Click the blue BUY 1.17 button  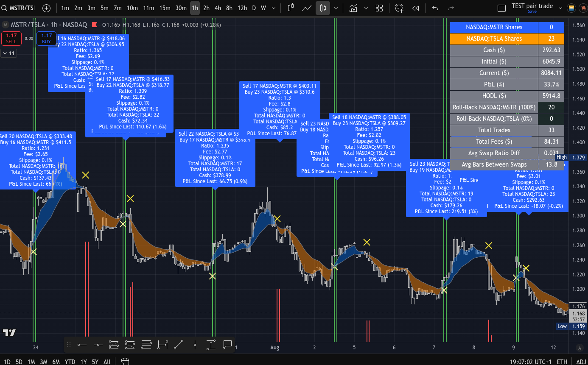(46, 39)
